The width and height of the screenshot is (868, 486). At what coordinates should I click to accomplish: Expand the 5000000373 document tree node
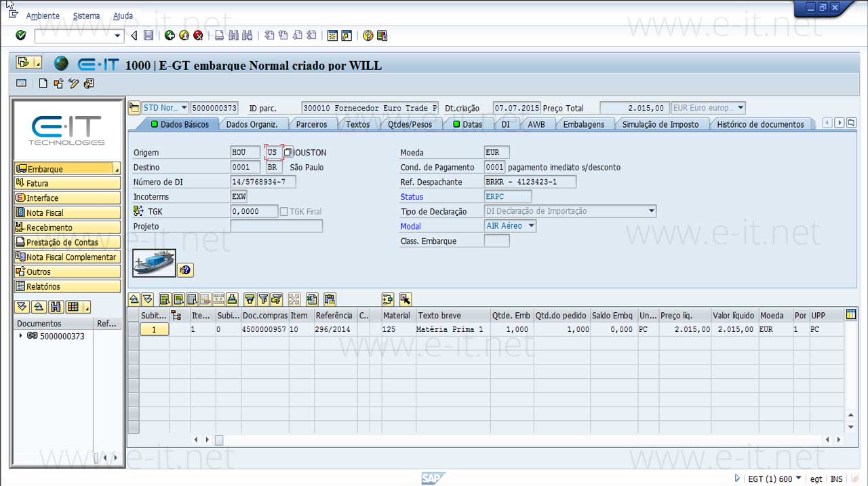pyautogui.click(x=20, y=336)
